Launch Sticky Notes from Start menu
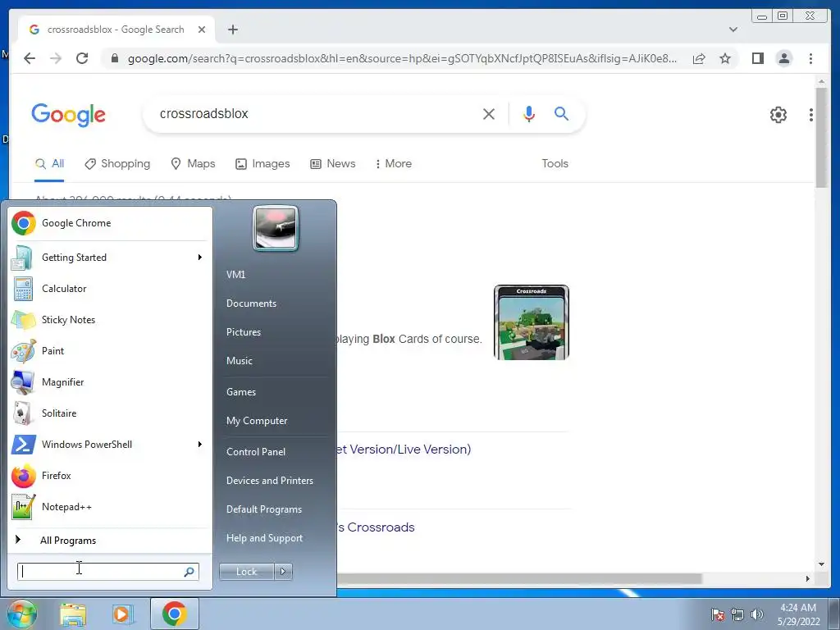 pos(109,320)
